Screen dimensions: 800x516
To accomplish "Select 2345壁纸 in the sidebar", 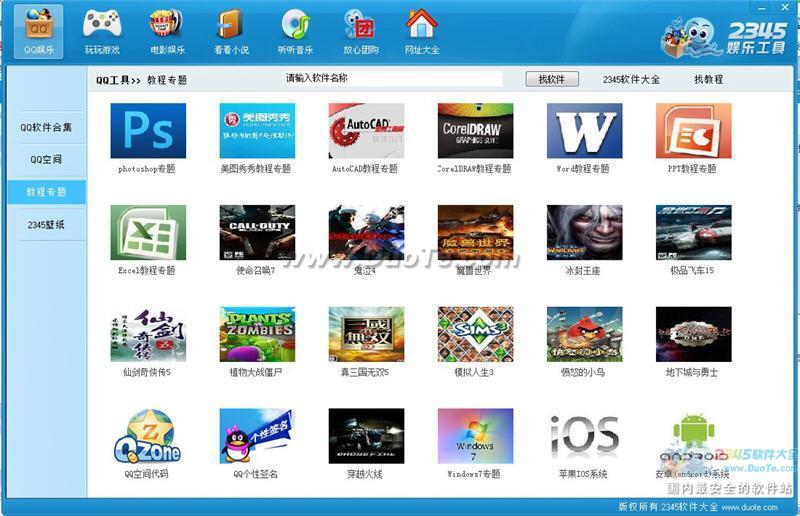I will pos(46,225).
